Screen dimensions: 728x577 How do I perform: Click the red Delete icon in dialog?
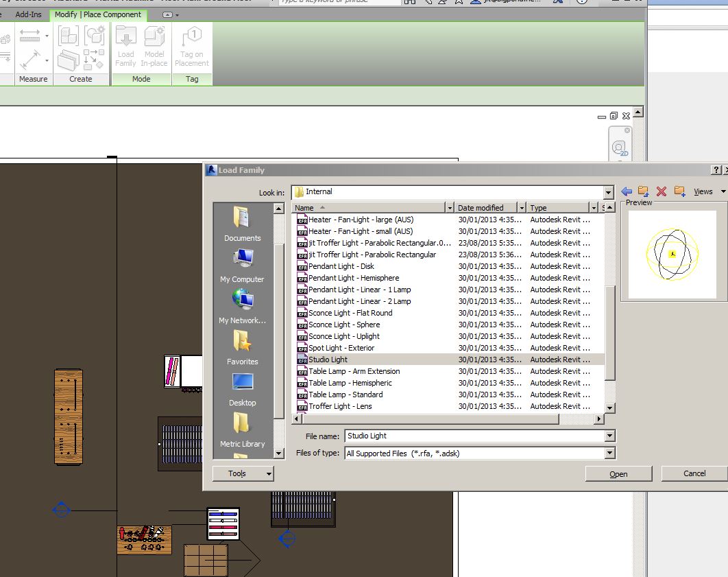click(x=662, y=191)
